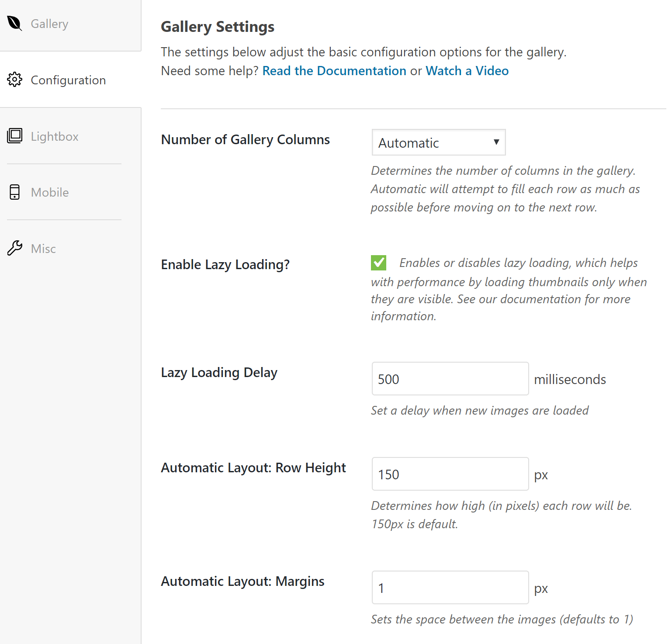Switch to the Gallery tab

pyautogui.click(x=49, y=24)
